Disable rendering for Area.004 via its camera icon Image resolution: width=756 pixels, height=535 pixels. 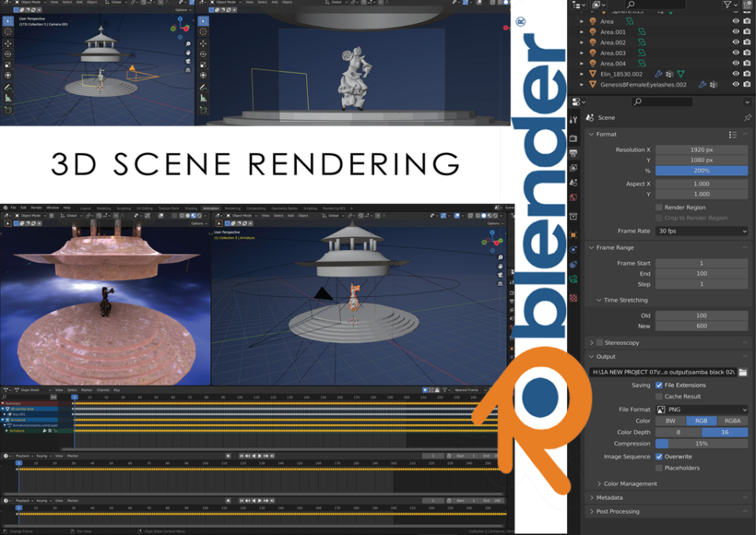pyautogui.click(x=747, y=63)
